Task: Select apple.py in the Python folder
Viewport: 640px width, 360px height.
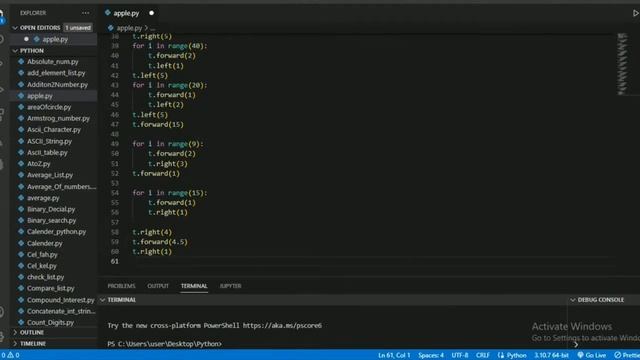Action: [40, 96]
